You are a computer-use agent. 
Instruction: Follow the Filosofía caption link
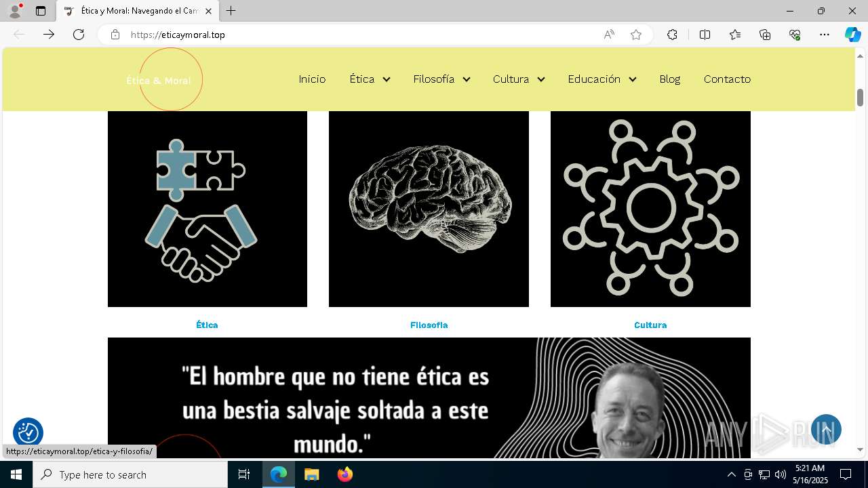(429, 325)
